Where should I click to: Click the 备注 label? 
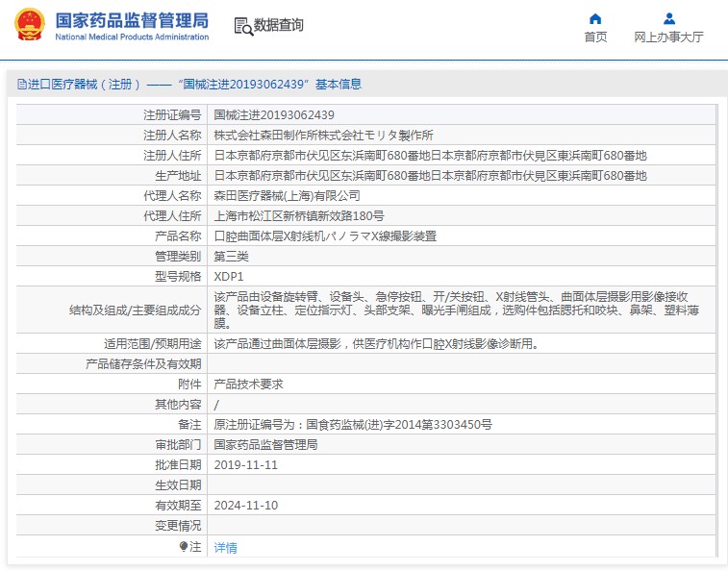[x=189, y=425]
